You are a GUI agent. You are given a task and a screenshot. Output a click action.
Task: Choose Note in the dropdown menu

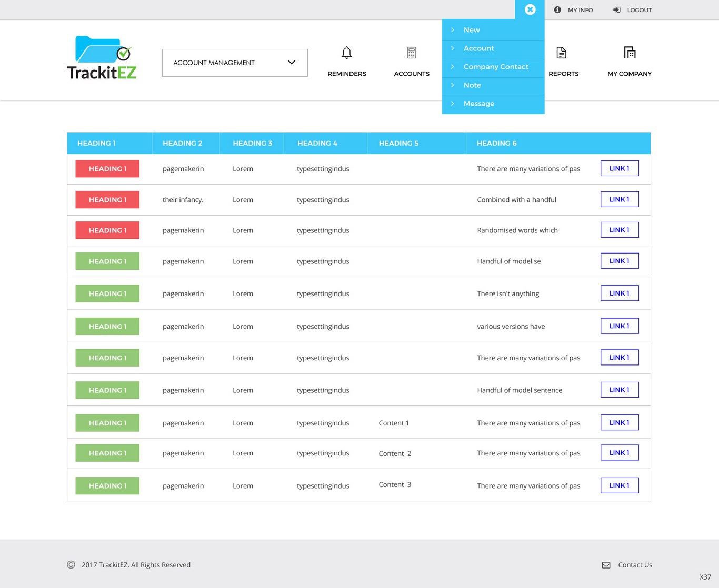472,85
